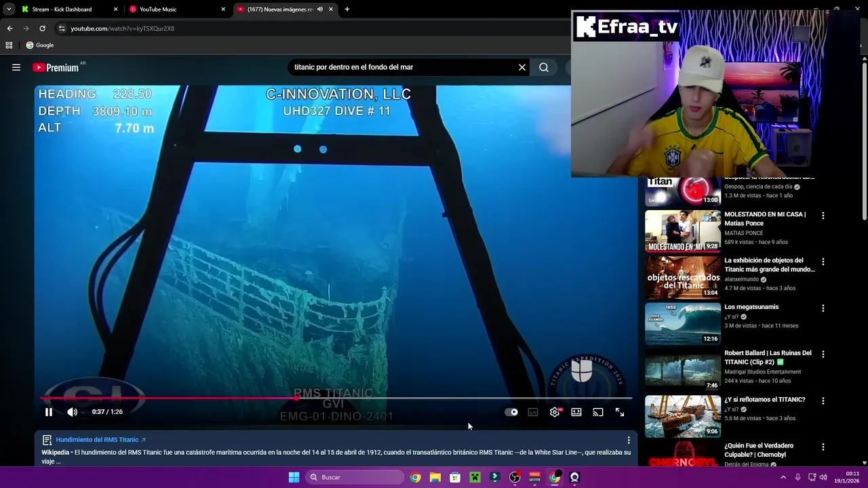
Task: Open Los megatsunamis video title
Action: click(x=751, y=307)
